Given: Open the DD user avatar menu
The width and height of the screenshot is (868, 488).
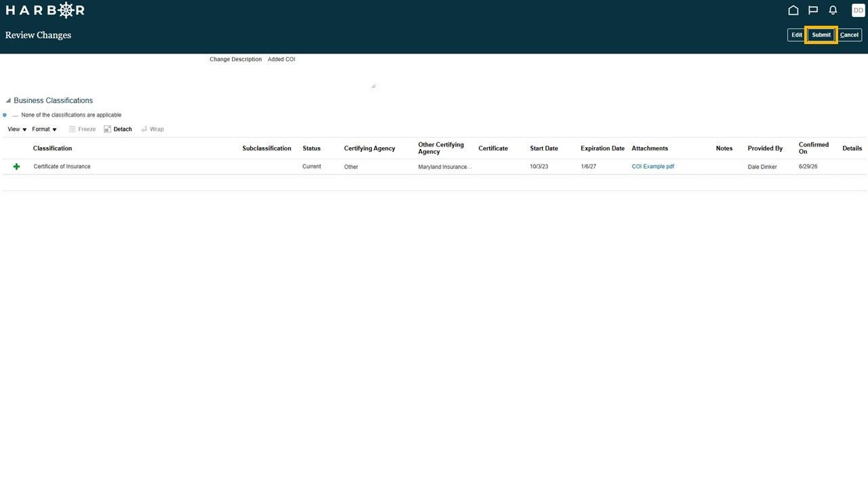Looking at the screenshot, I should point(859,10).
